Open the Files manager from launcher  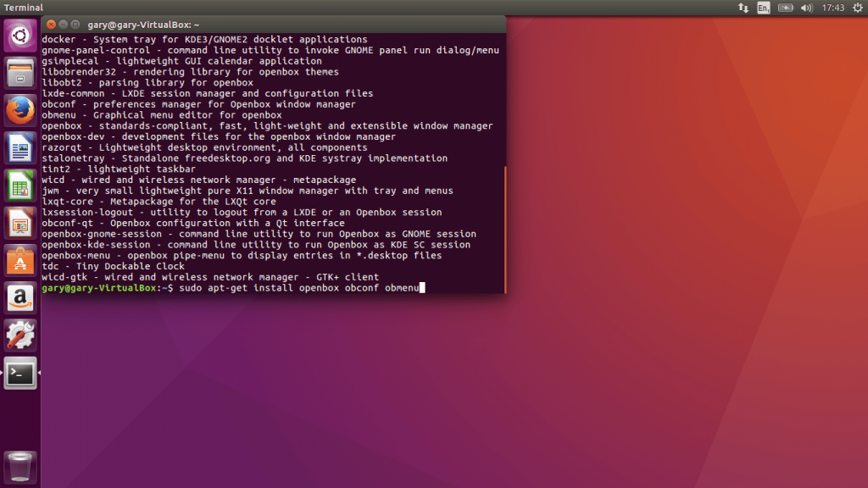coord(20,73)
